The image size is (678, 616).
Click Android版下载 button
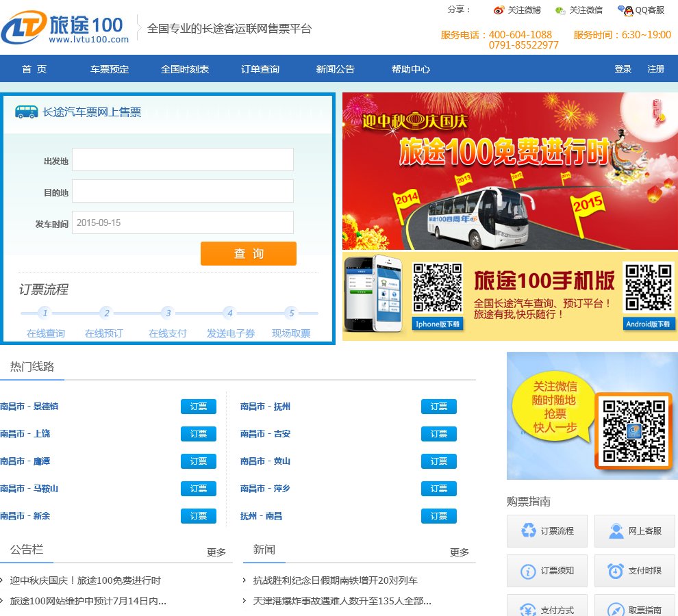pos(648,324)
